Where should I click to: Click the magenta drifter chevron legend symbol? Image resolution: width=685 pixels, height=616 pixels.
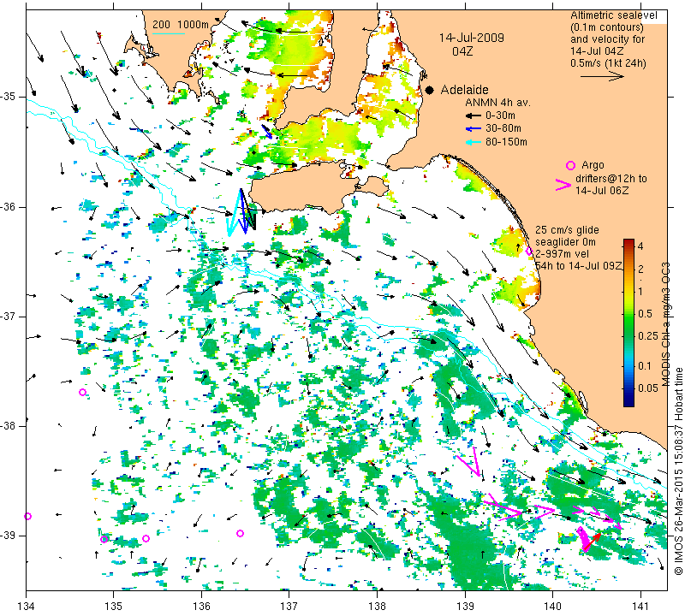pos(563,185)
